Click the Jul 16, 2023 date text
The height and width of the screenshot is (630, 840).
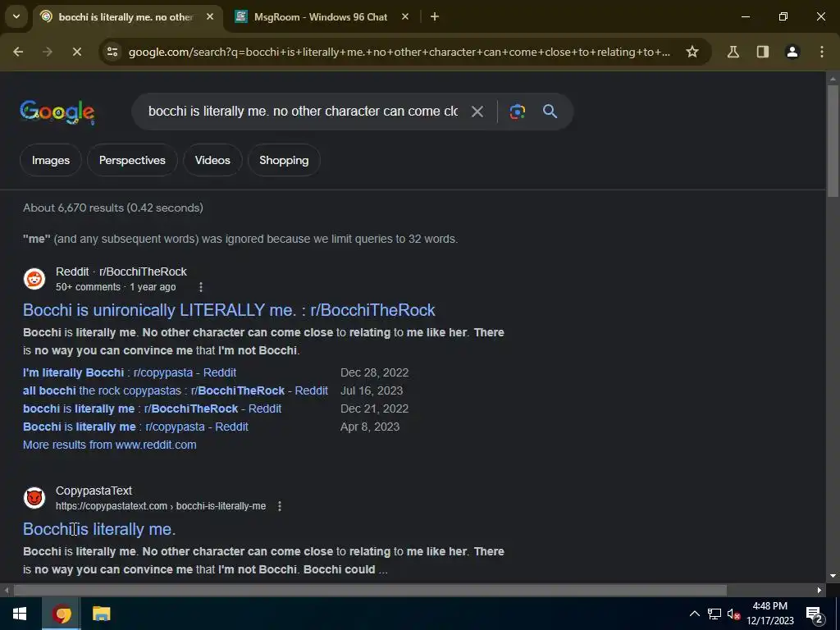tap(372, 390)
